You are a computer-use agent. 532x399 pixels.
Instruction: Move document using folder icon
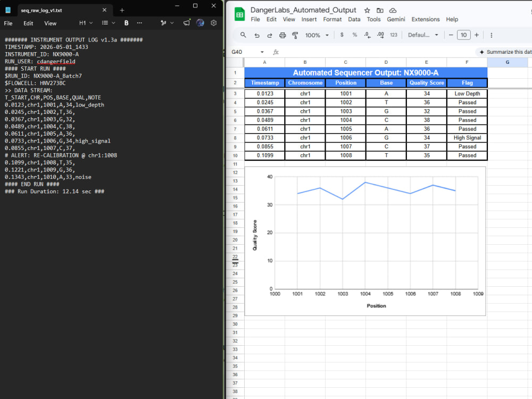pyautogui.click(x=380, y=11)
